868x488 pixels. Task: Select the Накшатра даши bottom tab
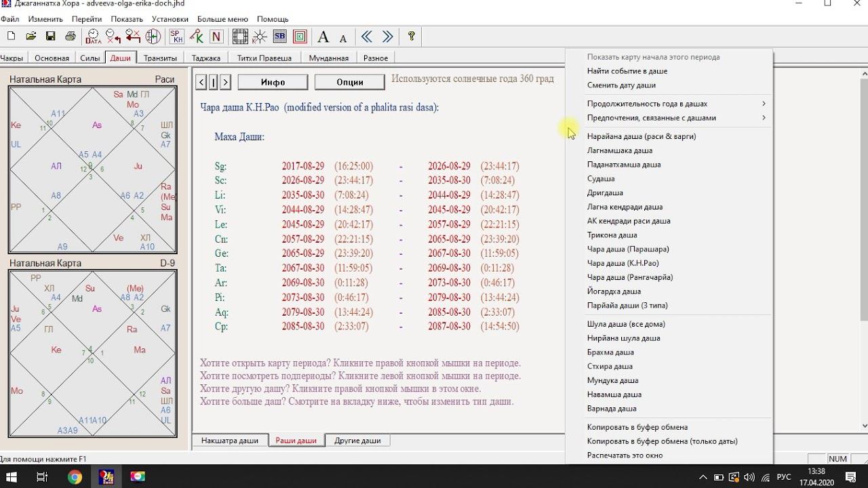230,441
